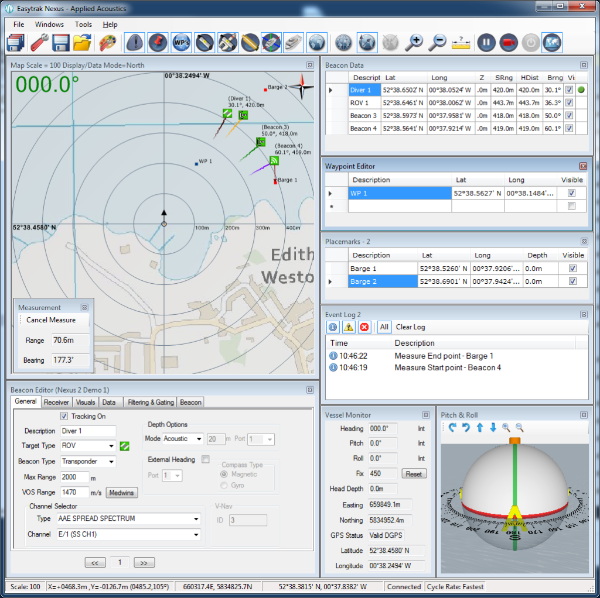Screen dimensions: 600x598
Task: Click the save disk icon in toolbar
Action: click(61, 43)
